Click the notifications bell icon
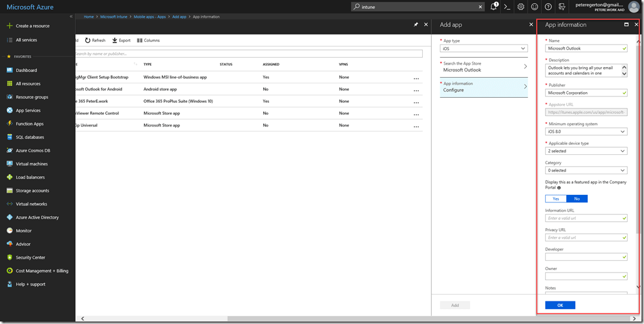Screen dimensions: 644x324 [x=494, y=7]
